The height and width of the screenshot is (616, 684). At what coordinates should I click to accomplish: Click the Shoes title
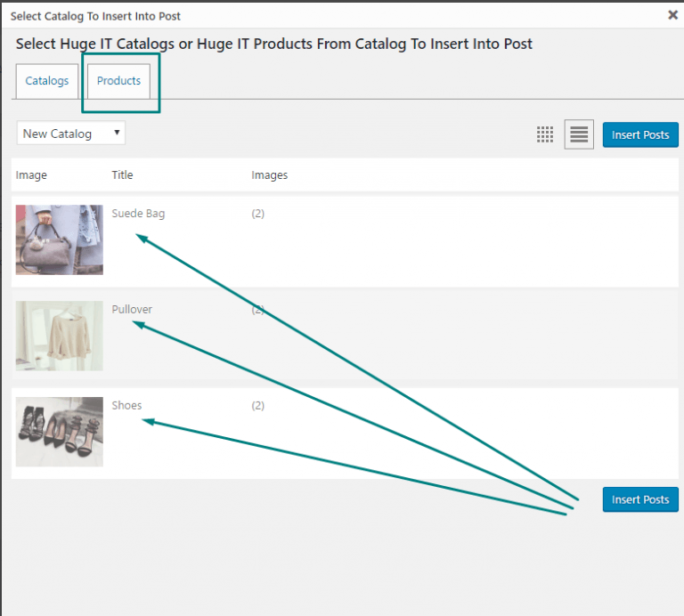126,405
